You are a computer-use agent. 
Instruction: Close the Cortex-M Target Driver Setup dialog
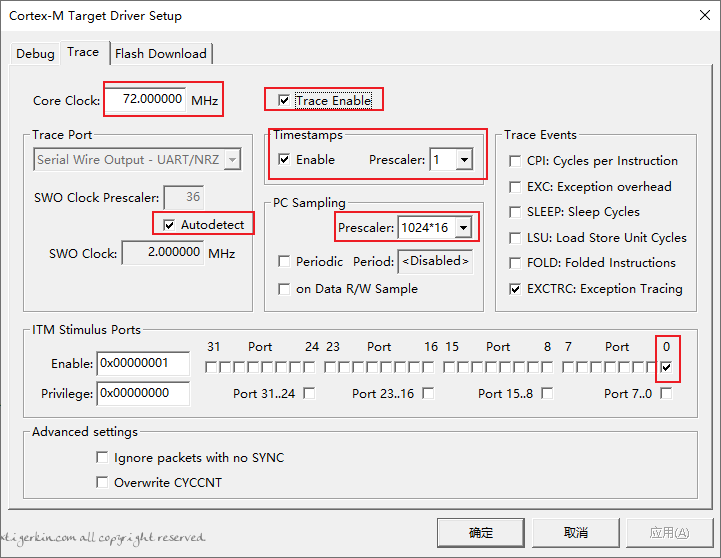[704, 15]
